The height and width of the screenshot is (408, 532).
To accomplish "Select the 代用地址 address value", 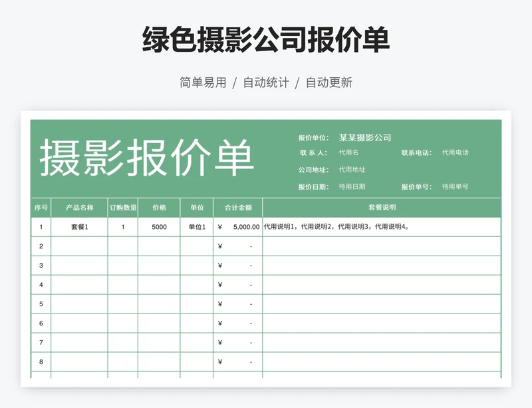I will [x=352, y=170].
